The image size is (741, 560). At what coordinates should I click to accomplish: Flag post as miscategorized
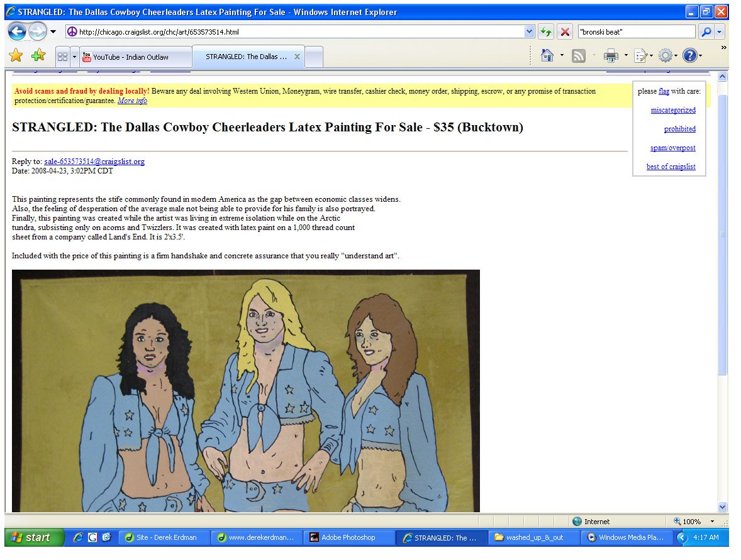[673, 110]
